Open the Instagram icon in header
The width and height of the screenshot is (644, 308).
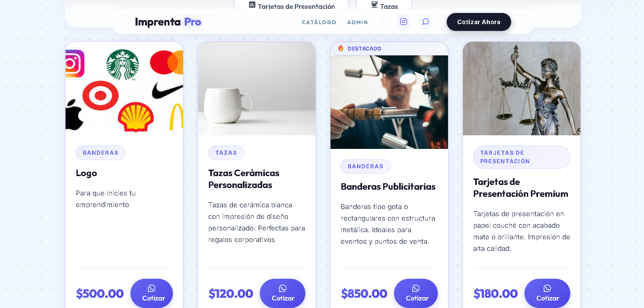click(x=404, y=22)
